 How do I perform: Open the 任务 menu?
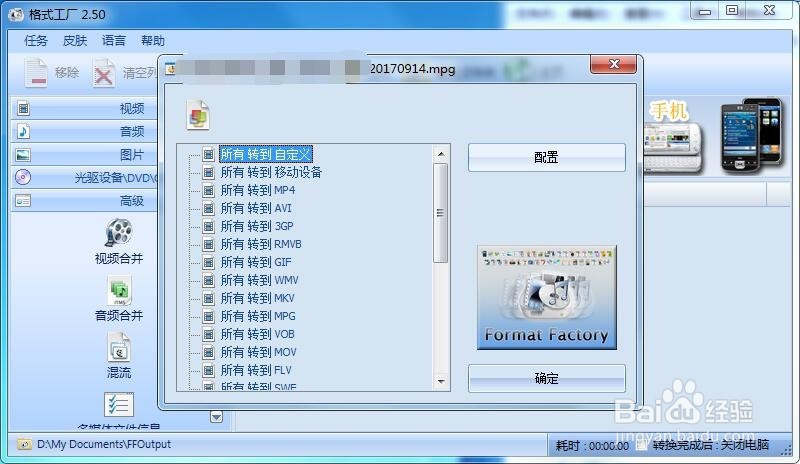coord(36,40)
